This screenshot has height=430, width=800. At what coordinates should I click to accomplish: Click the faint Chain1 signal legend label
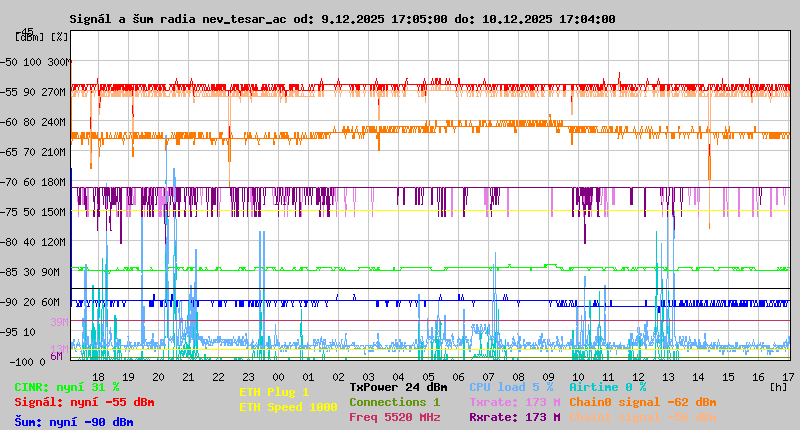click(642, 417)
